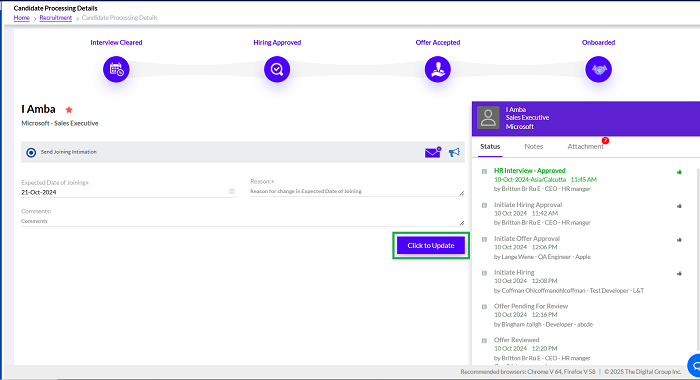Image resolution: width=700 pixels, height=380 pixels.
Task: Click thumbs-up icon for Initiate Hiring entry
Action: click(x=679, y=273)
